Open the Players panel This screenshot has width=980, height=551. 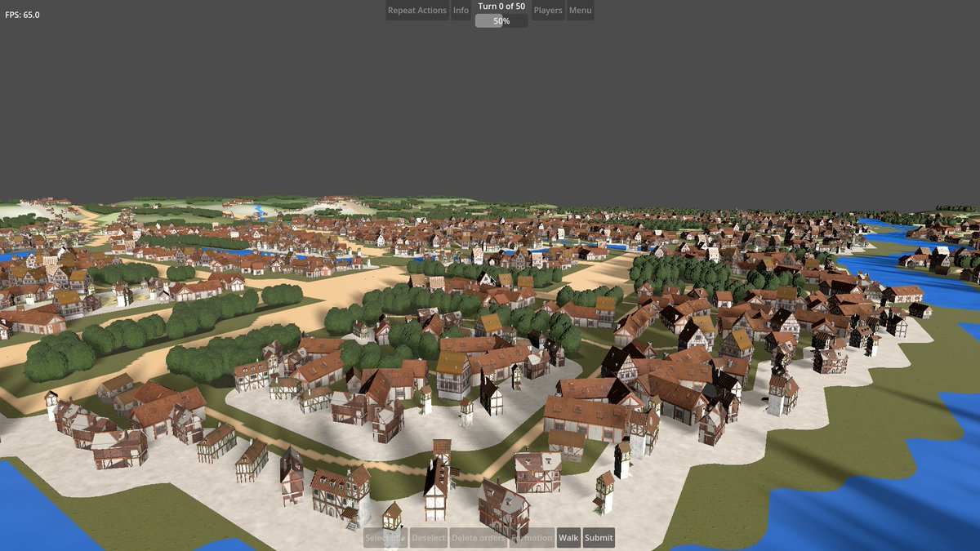pos(547,10)
